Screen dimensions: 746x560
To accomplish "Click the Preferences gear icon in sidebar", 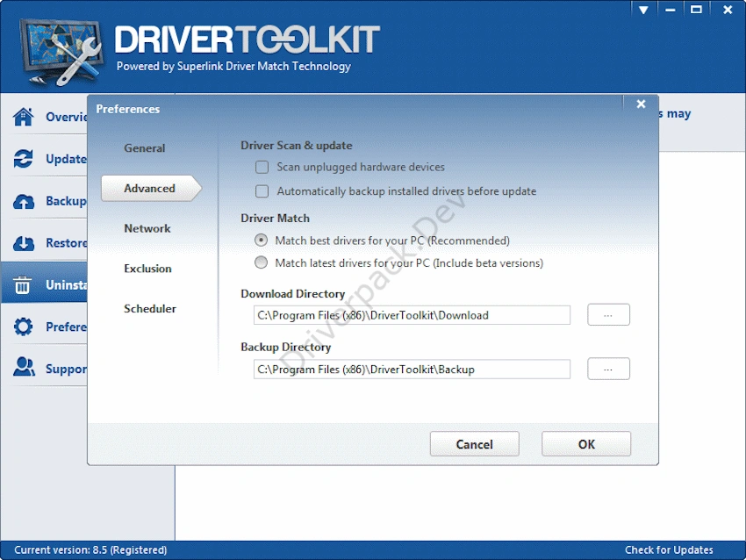I will [x=24, y=327].
